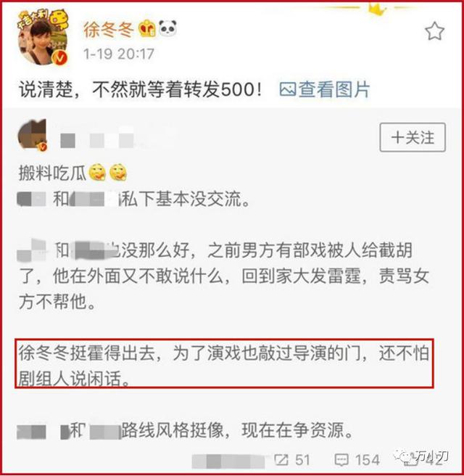The height and width of the screenshot is (476, 464).
Task: Click the 万小刀 watermark logo
Action: click(421, 456)
